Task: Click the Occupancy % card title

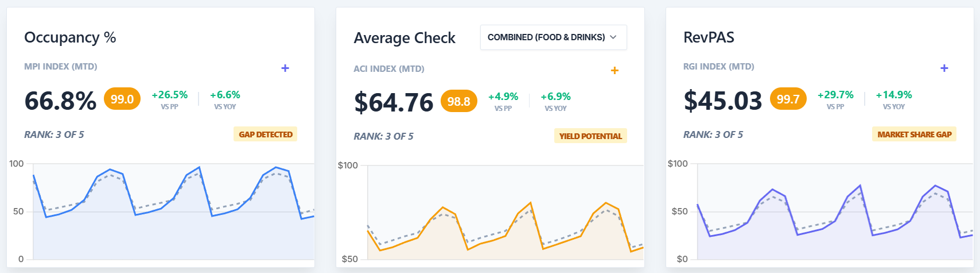Action: coord(70,37)
